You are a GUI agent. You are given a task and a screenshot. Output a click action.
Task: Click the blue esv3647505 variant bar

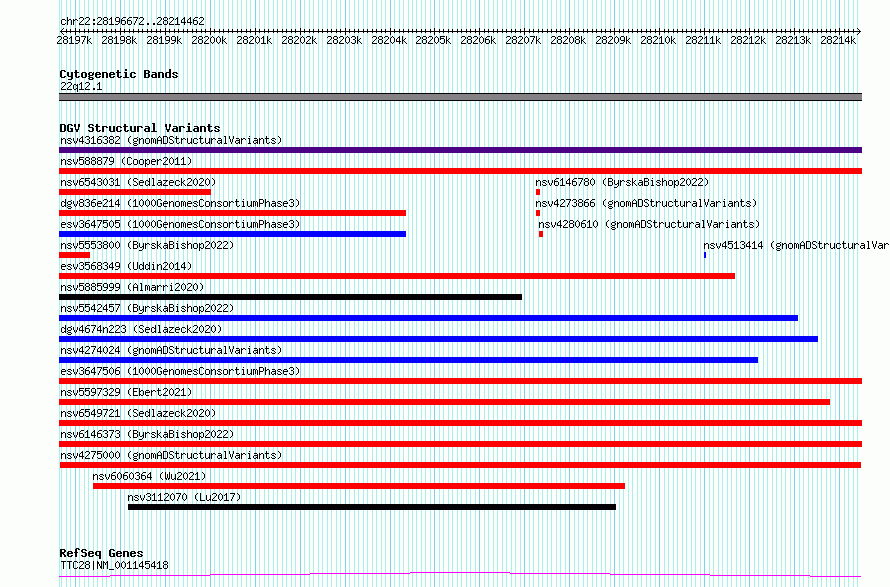pyautogui.click(x=233, y=234)
